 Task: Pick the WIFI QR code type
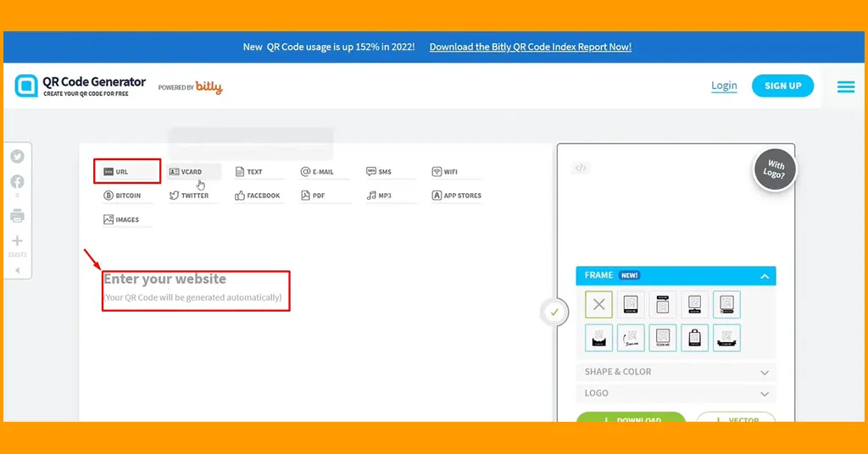455,171
